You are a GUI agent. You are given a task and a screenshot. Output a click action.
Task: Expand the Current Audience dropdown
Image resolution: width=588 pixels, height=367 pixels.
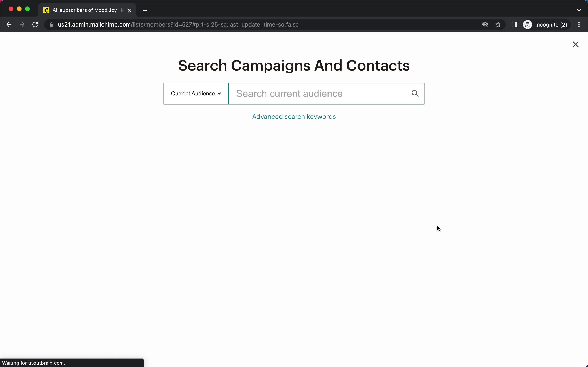pos(195,93)
